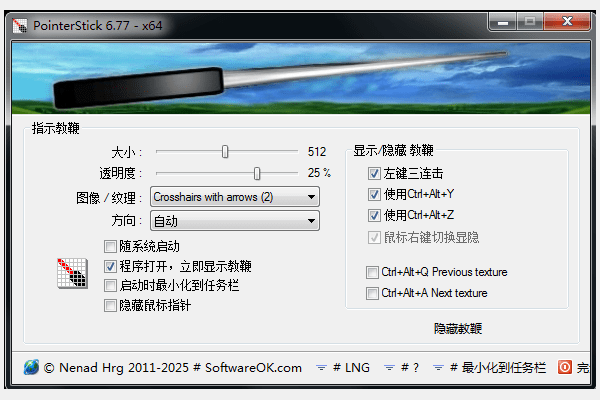Open the 图像/纹理 Crosshairs with arrows dropdown
600x400 pixels.
pos(235,197)
